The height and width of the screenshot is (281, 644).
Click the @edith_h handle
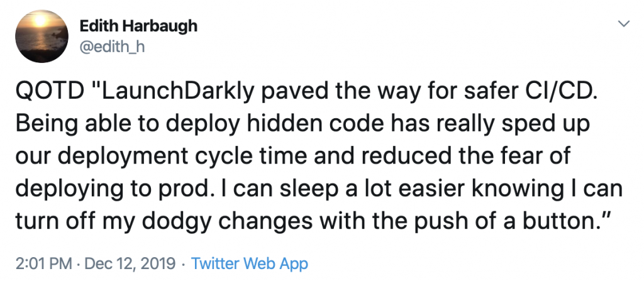click(113, 46)
